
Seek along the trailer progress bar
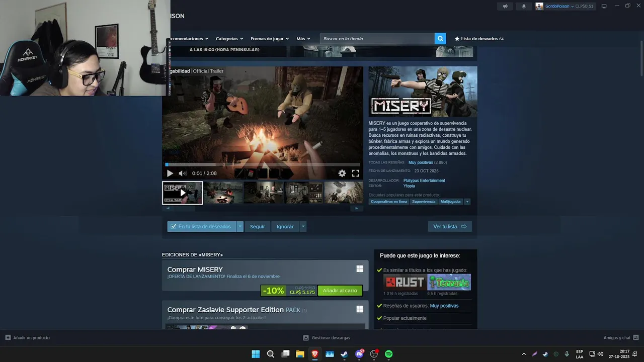tap(263, 164)
